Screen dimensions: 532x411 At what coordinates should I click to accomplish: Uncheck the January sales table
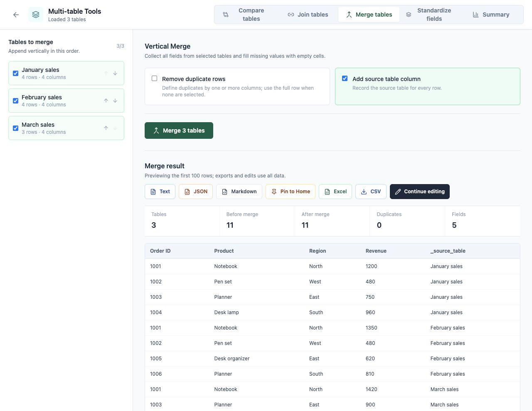pyautogui.click(x=15, y=74)
